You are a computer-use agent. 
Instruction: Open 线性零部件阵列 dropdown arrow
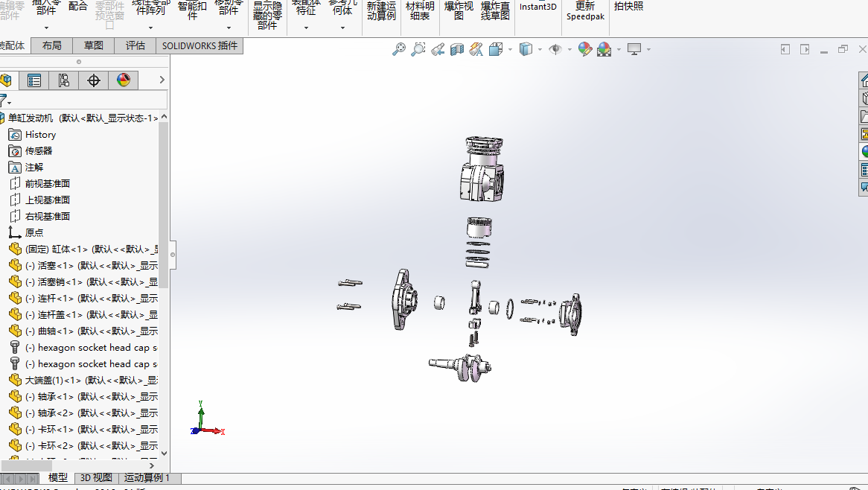coord(150,28)
